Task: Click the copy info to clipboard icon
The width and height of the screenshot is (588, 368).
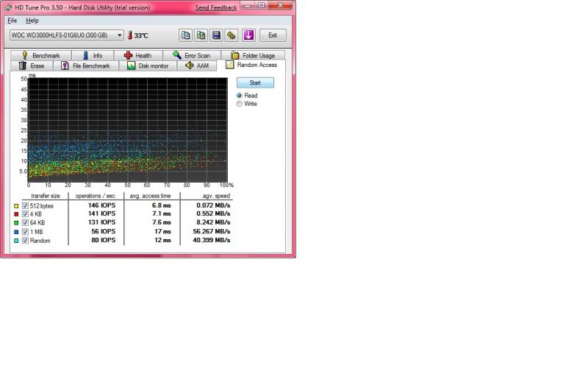Action: pos(186,35)
